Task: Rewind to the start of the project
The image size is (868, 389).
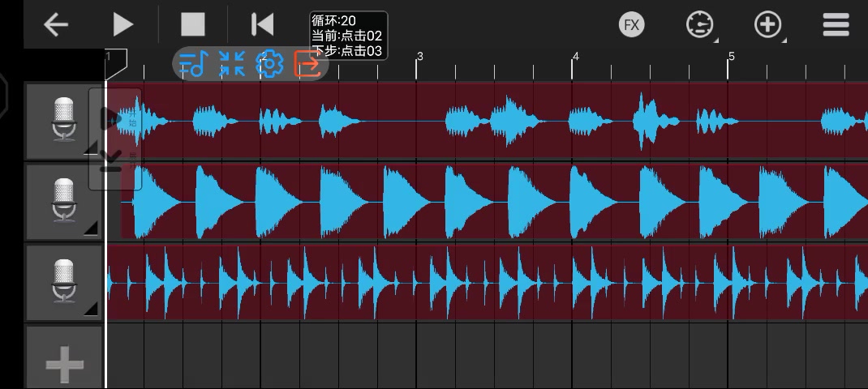Action: pos(262,24)
